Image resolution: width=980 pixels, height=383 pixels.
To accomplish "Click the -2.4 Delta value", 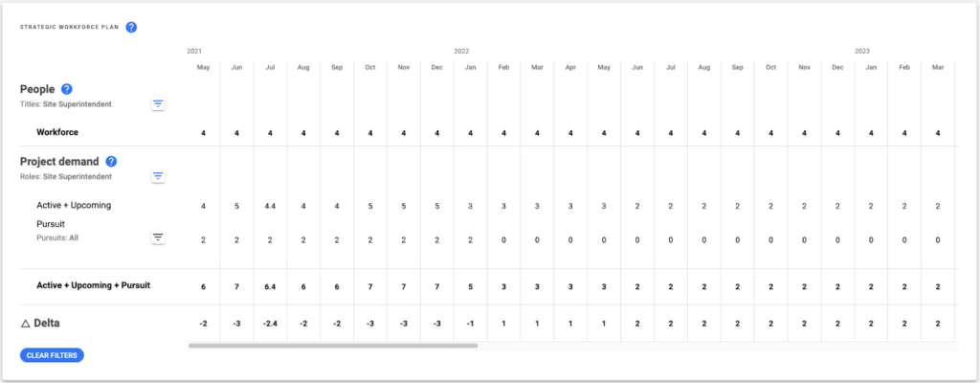I will click(270, 324).
